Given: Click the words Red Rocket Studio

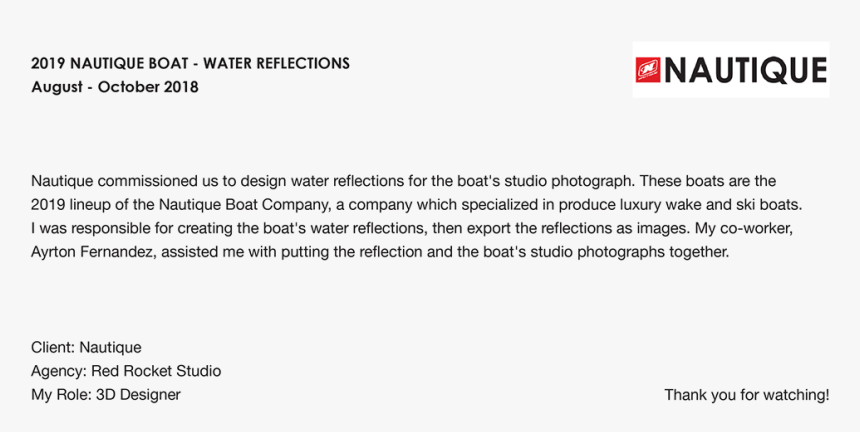Looking at the screenshot, I should pos(156,371).
